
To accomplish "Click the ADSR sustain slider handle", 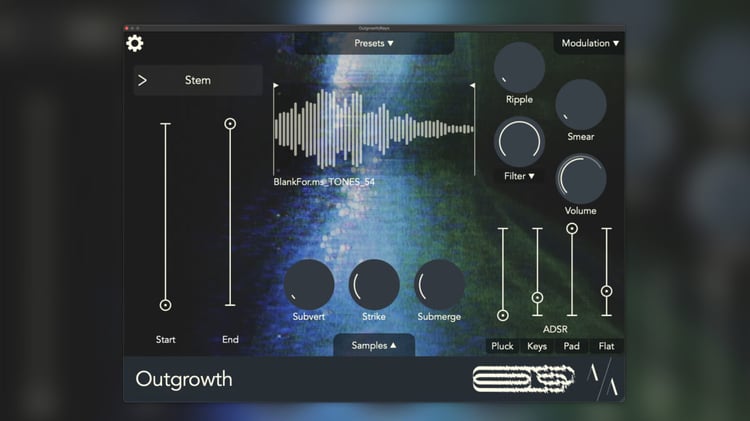I will [x=572, y=229].
